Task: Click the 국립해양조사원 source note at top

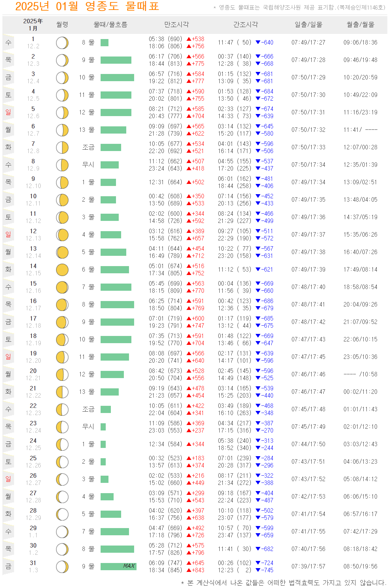Action: 299,8
